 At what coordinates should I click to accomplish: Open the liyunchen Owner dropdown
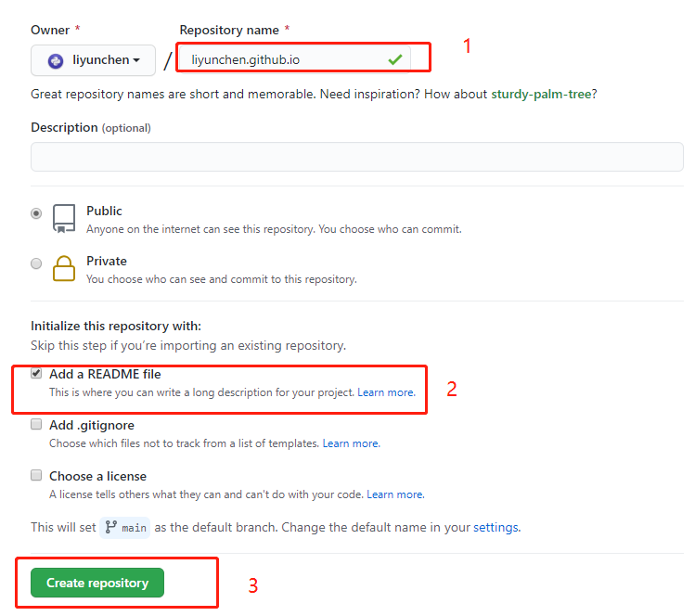click(93, 60)
